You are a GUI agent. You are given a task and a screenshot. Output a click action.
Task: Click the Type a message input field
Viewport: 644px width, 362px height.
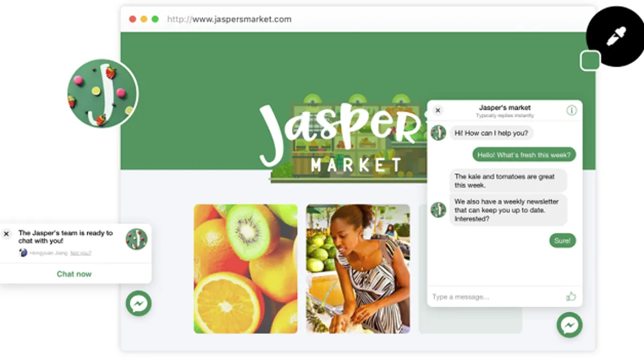(x=496, y=297)
